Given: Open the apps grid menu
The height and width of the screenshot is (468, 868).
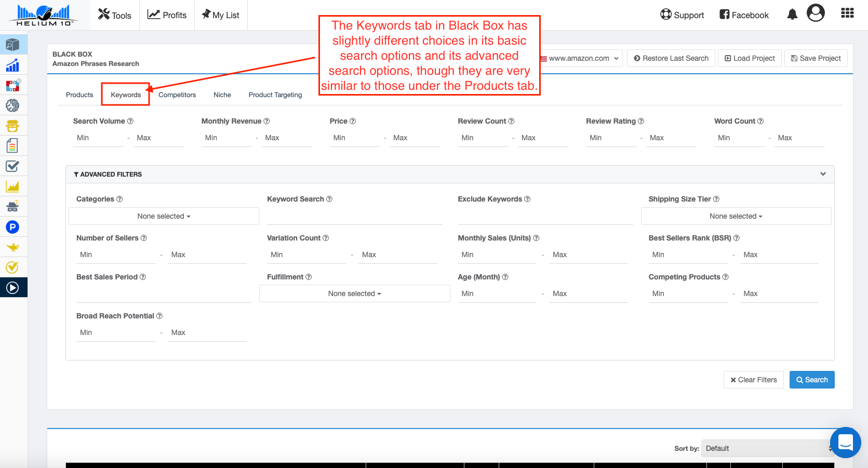Looking at the screenshot, I should [x=847, y=14].
